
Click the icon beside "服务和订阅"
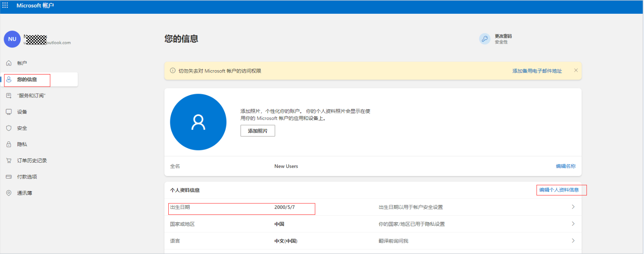(9, 96)
